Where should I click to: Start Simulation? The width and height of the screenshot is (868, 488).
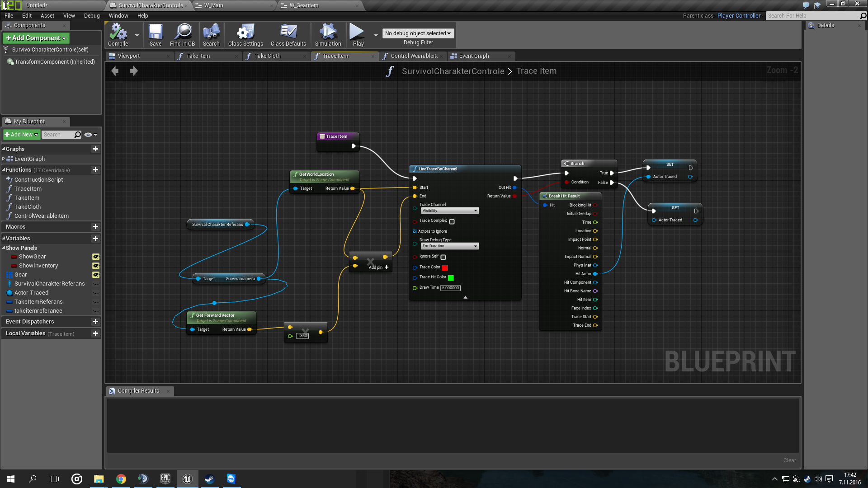point(328,35)
